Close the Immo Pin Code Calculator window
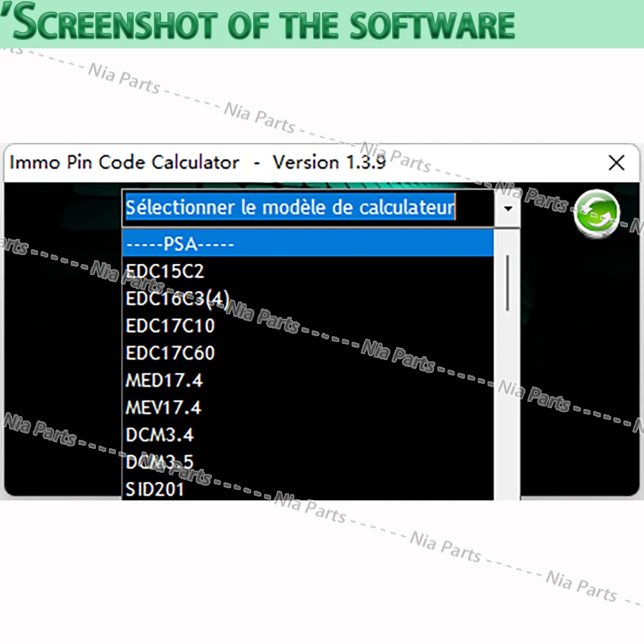The height and width of the screenshot is (644, 644). tap(616, 163)
